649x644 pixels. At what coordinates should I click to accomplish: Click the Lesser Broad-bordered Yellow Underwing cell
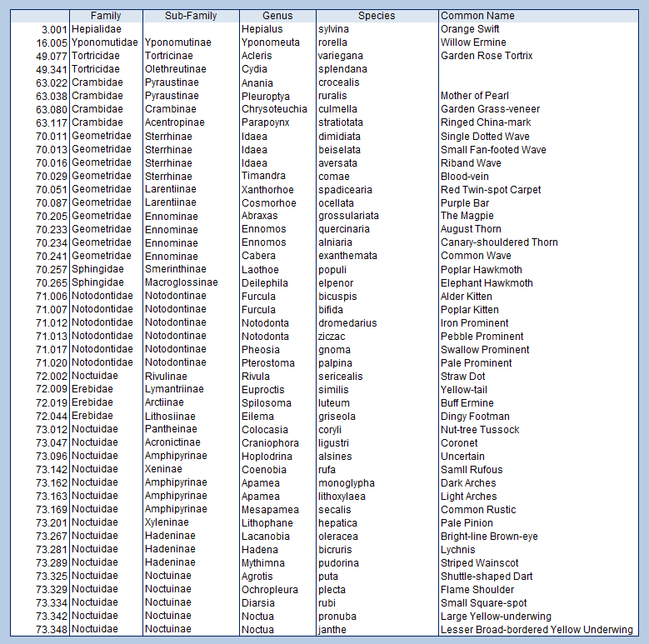click(x=537, y=630)
